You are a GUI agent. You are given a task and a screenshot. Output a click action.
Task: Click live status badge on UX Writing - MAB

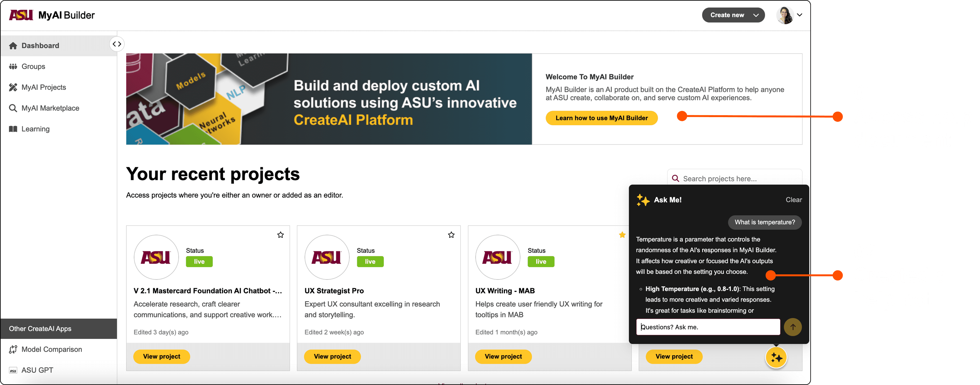coord(541,261)
